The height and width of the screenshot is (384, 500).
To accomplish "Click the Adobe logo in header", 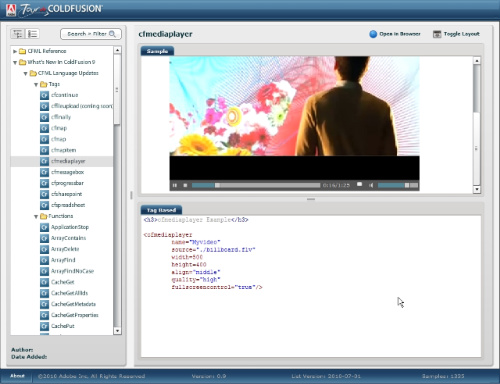I will [11, 10].
